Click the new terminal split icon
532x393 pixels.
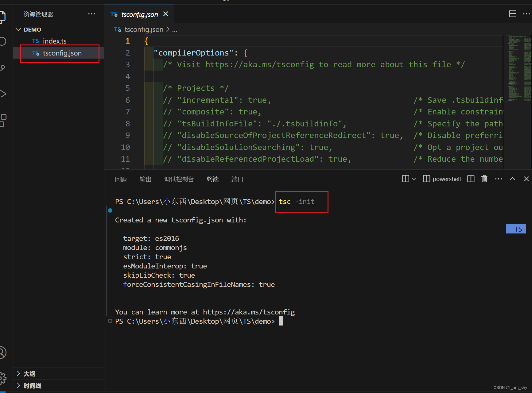pyautogui.click(x=406, y=179)
